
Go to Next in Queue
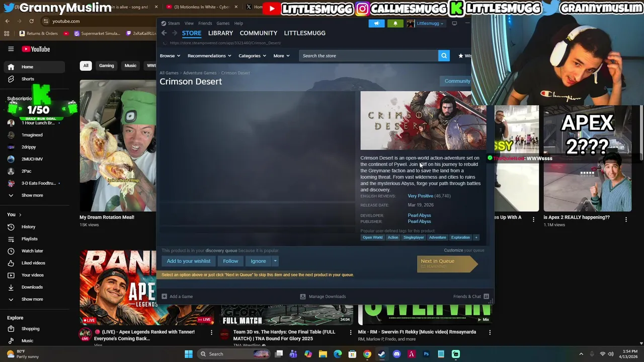(447, 263)
